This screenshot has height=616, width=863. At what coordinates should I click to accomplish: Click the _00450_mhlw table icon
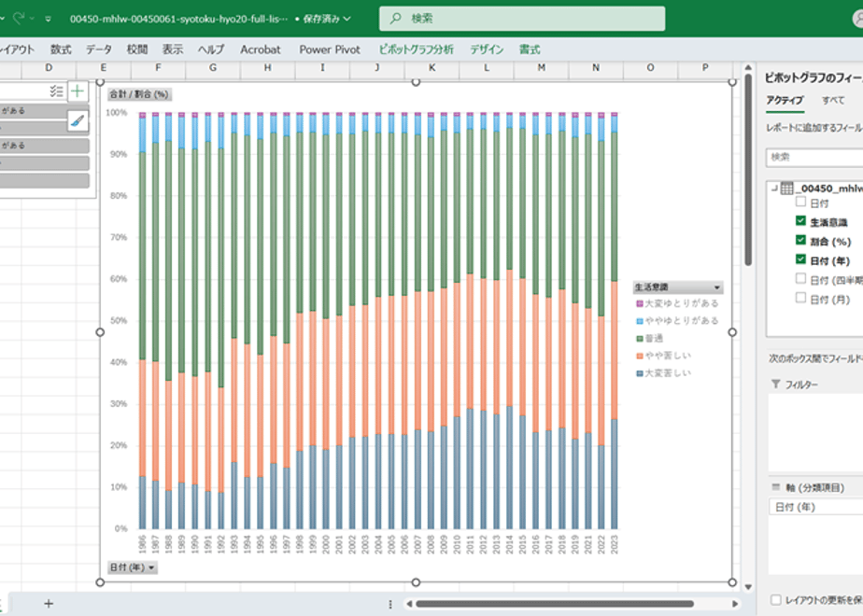pos(787,189)
